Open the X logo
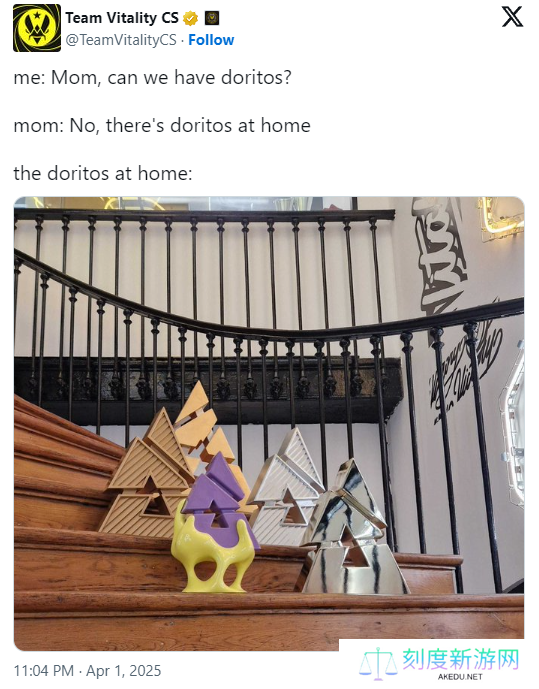Image resolution: width=539 pixels, height=689 pixels. 512,17
